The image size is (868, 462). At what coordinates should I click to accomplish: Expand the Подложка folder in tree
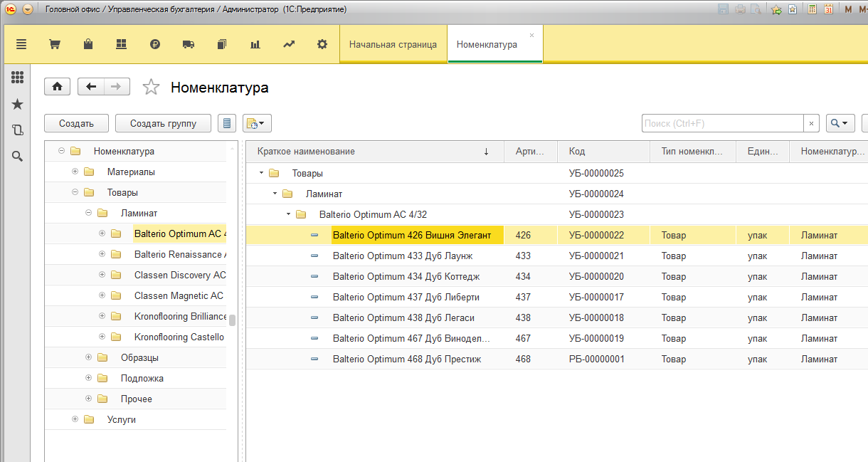point(88,378)
